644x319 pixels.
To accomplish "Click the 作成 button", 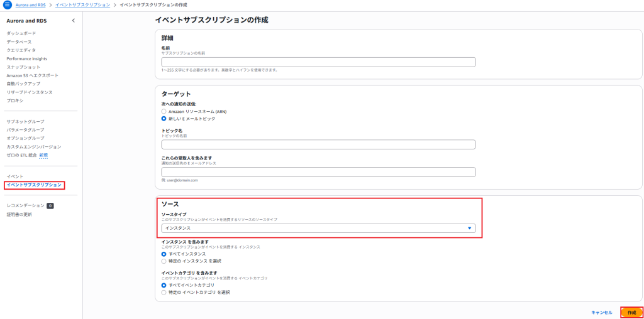I will tap(631, 313).
